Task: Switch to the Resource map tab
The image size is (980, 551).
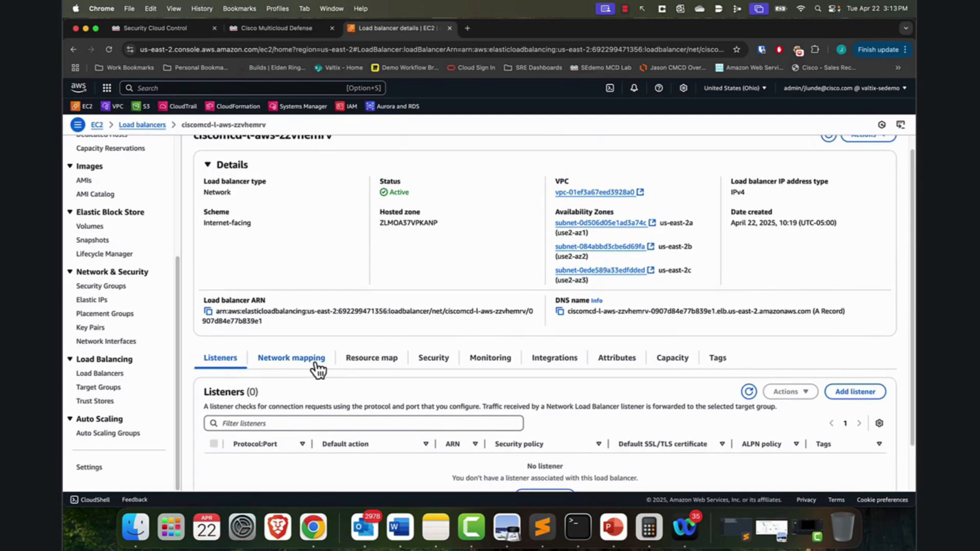Action: coord(372,358)
